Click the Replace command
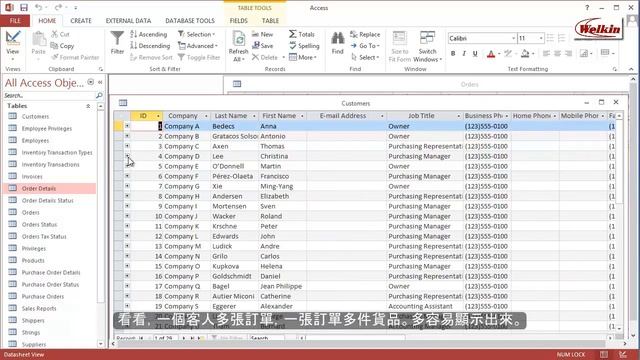The height and width of the screenshot is (360, 640). pos(365,34)
